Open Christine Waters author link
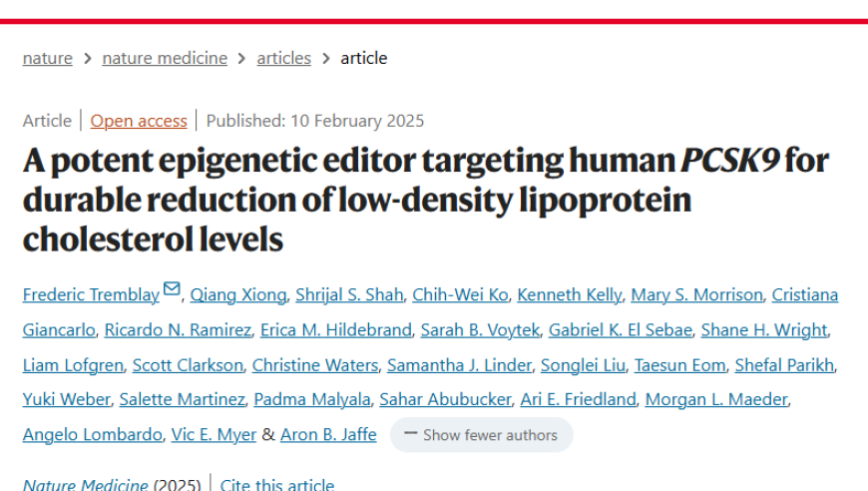The height and width of the screenshot is (491, 868). (x=315, y=365)
